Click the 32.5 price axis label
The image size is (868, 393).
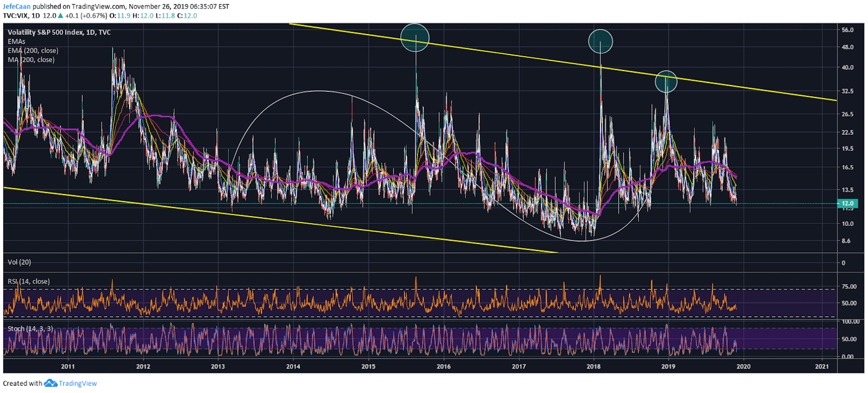(847, 92)
